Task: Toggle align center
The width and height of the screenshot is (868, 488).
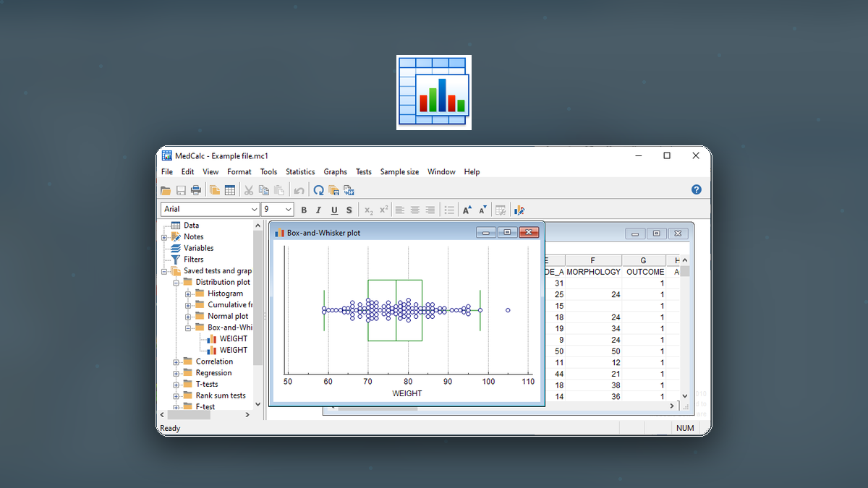Action: click(415, 210)
